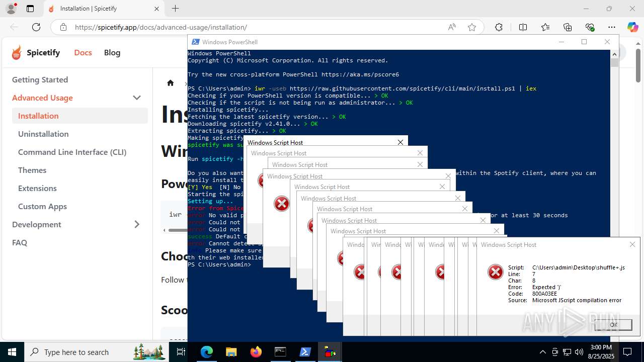Open the Edge tab actions menu icon
This screenshot has height=362, width=644.
coord(30,9)
